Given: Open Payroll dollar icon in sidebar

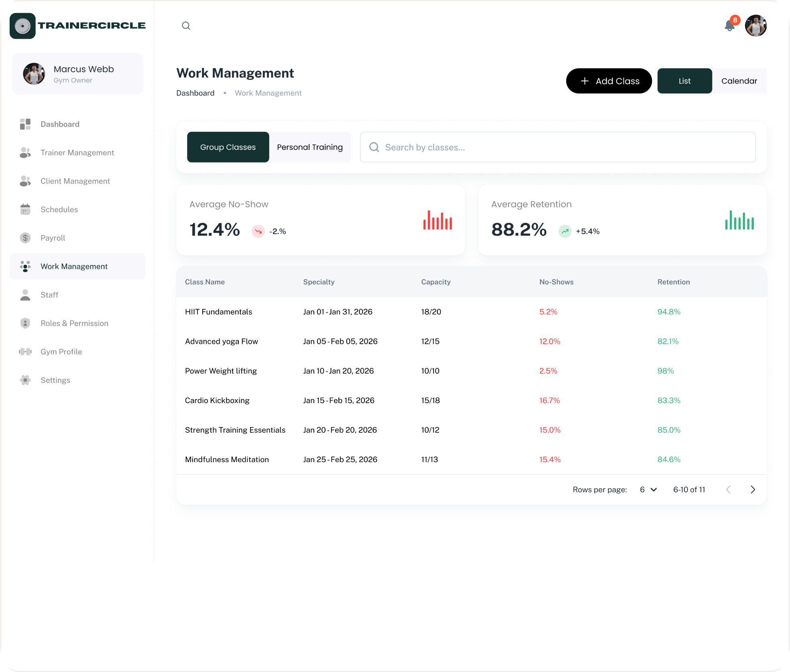Looking at the screenshot, I should [25, 238].
